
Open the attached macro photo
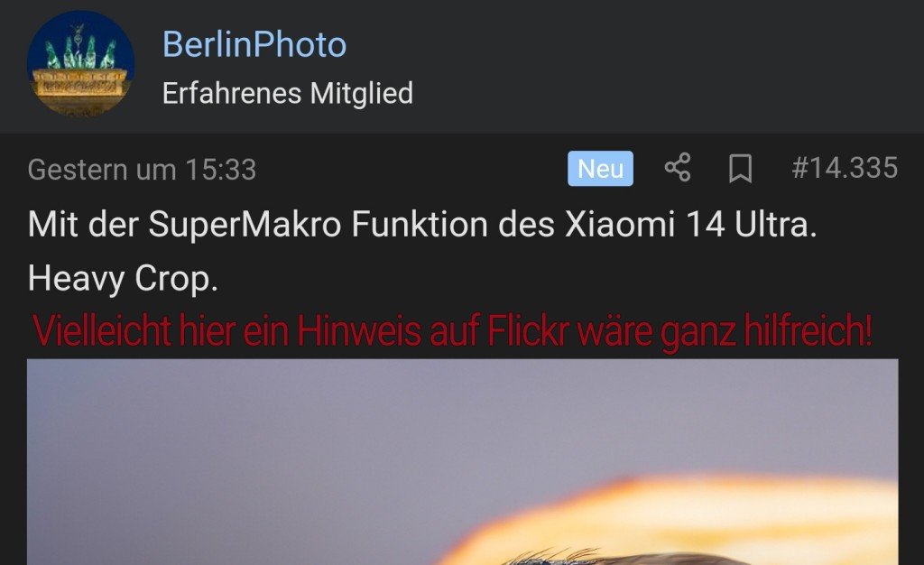[x=463, y=462]
